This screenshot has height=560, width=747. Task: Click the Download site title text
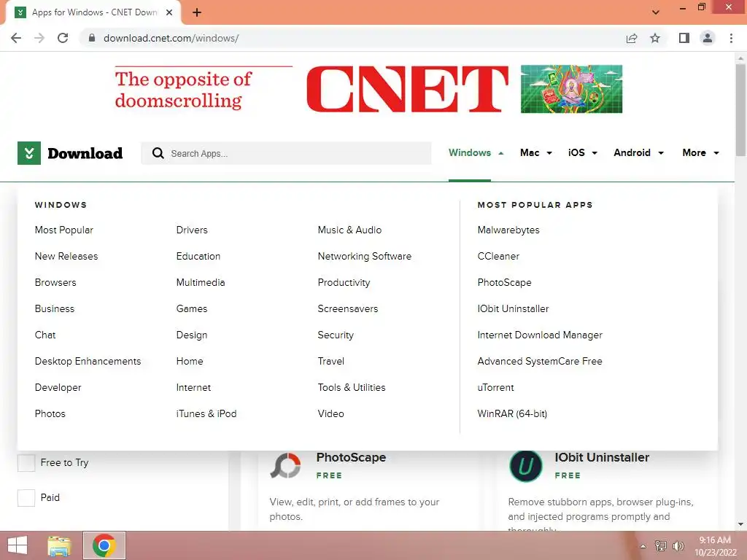pos(85,153)
